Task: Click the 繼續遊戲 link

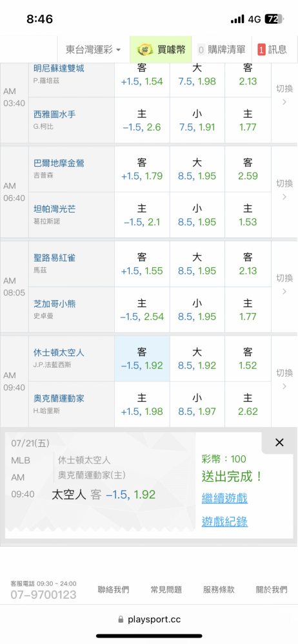Action: pyautogui.click(x=224, y=498)
